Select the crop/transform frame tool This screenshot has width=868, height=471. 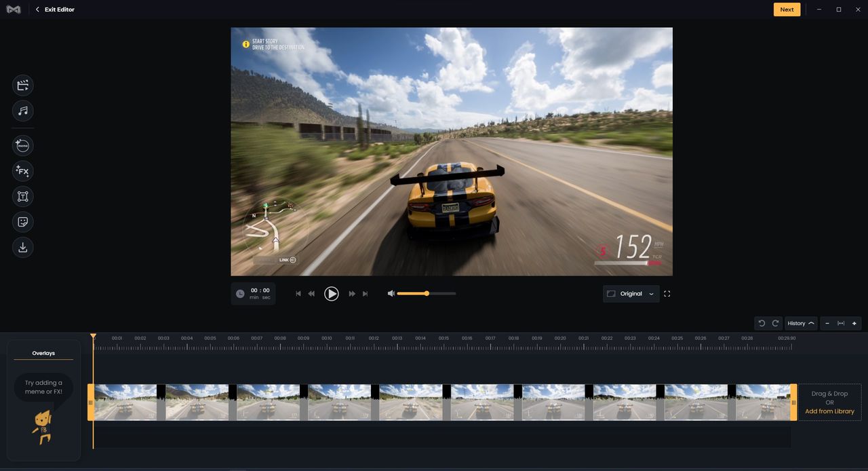22,197
